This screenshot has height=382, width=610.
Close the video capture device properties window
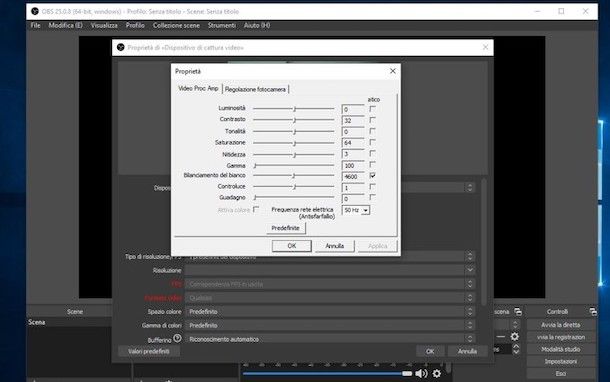click(x=485, y=47)
